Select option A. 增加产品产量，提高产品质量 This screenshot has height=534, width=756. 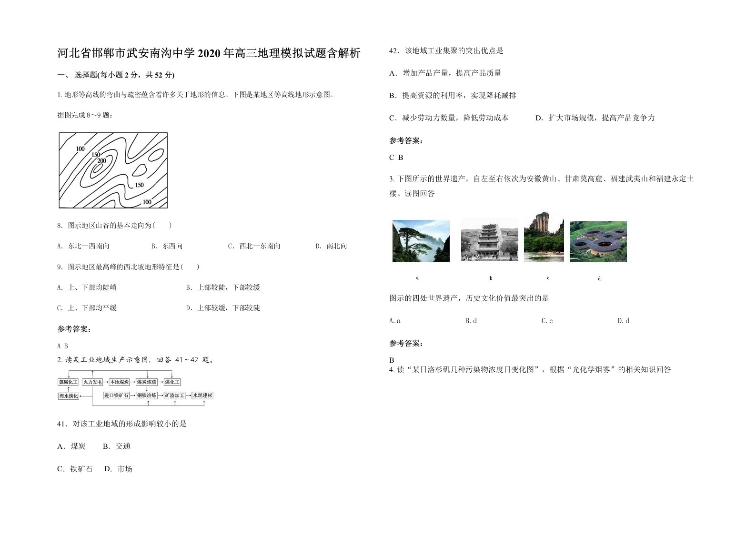(x=445, y=73)
